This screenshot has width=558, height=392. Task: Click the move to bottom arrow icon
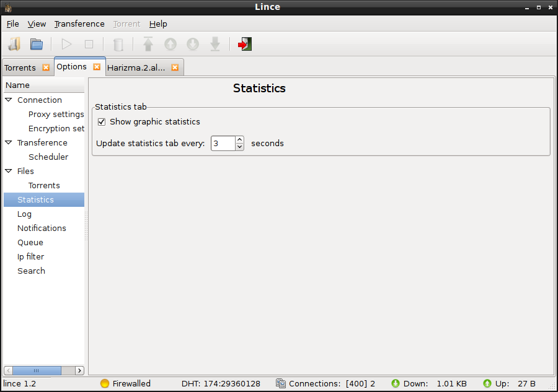click(215, 44)
